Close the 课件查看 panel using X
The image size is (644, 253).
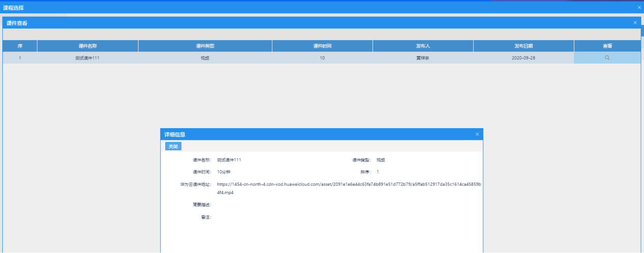(635, 23)
